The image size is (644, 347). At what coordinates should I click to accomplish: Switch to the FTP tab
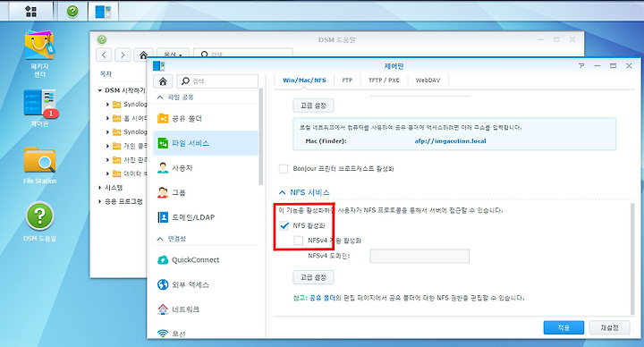(347, 80)
